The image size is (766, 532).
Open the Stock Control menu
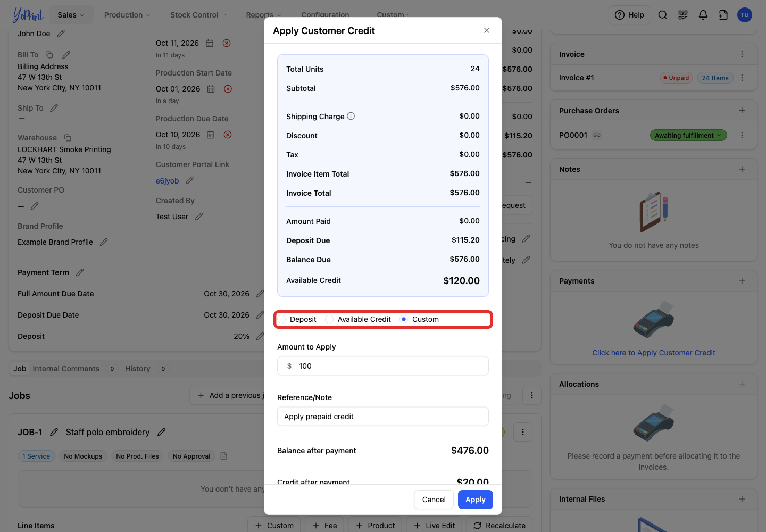(x=198, y=15)
